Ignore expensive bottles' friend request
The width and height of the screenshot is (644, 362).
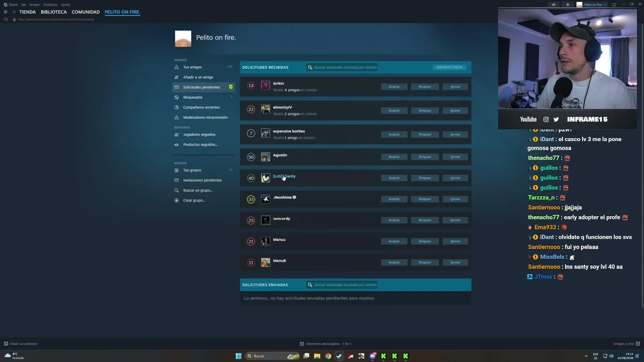point(455,135)
